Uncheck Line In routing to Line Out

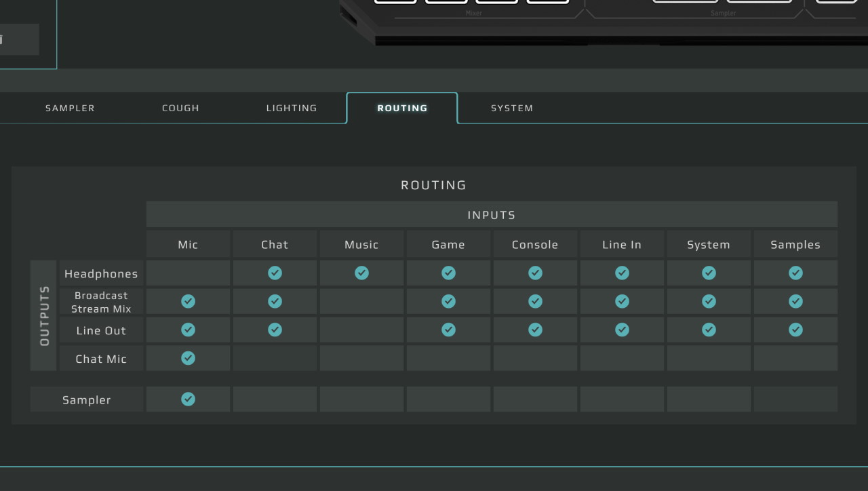coord(622,330)
